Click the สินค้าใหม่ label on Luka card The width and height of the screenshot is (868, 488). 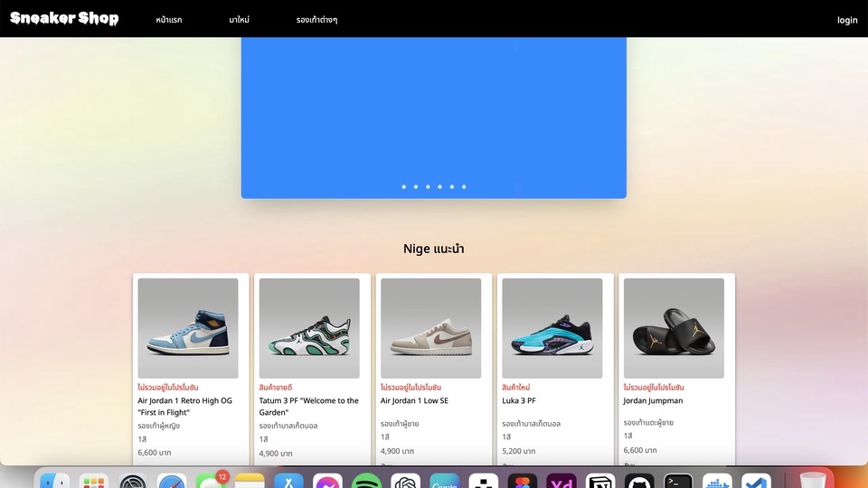point(516,388)
